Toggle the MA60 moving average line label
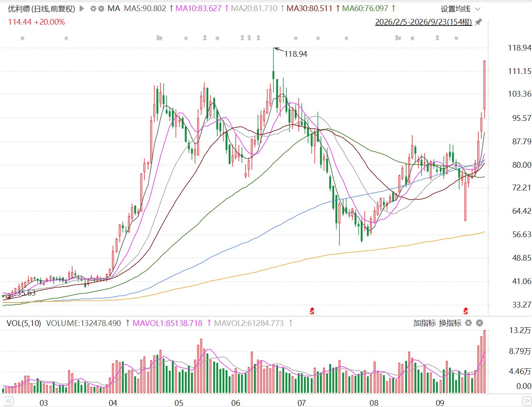The width and height of the screenshot is (532, 407). pyautogui.click(x=365, y=9)
